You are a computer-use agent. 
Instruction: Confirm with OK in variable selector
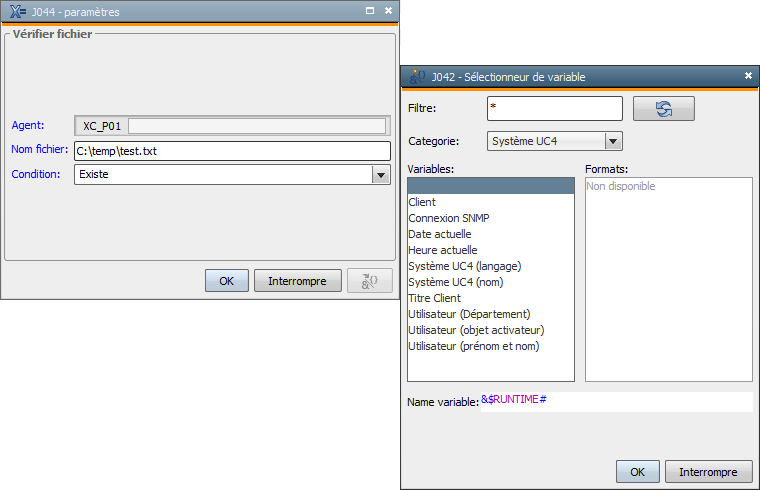click(x=638, y=472)
